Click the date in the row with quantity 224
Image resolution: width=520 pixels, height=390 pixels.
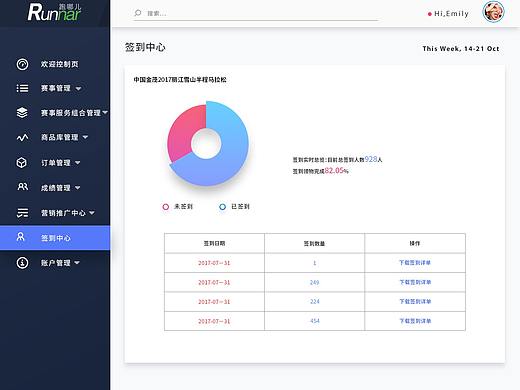[x=214, y=302]
